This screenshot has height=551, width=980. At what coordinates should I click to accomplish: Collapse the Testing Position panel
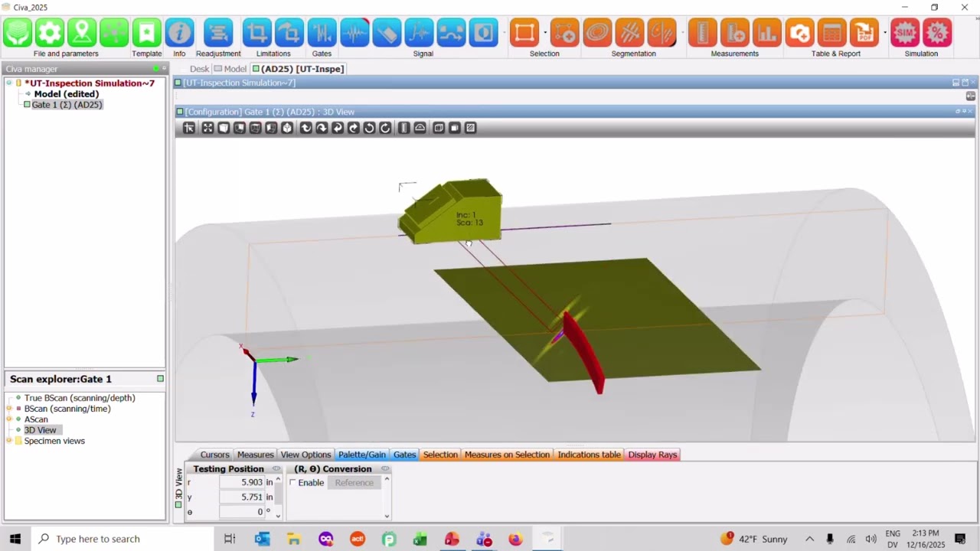pyautogui.click(x=276, y=469)
